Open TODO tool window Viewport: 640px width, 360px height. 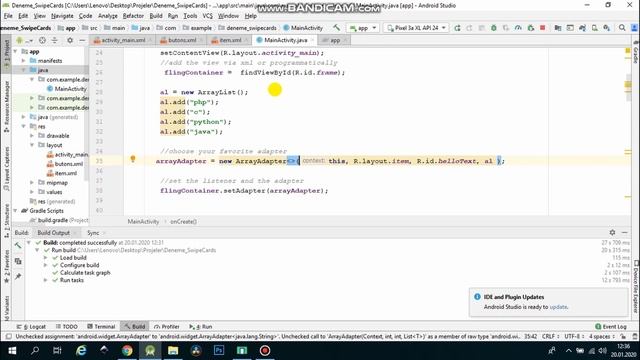tap(67, 327)
